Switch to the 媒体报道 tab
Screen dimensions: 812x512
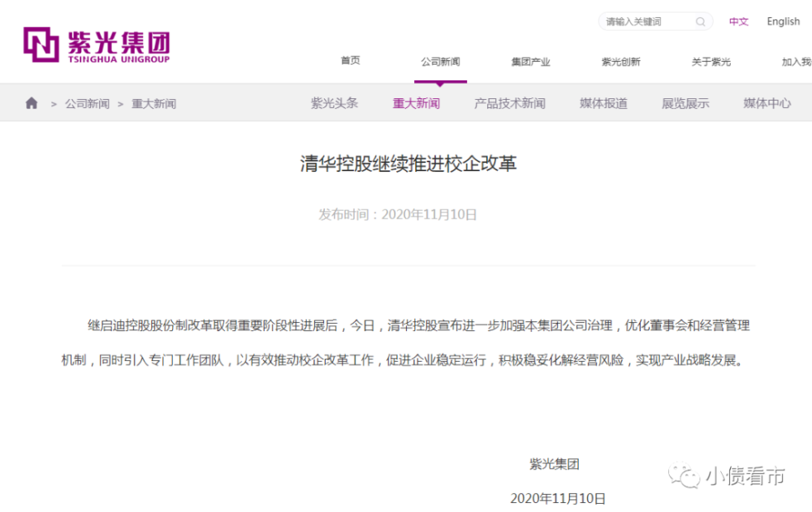(x=603, y=103)
